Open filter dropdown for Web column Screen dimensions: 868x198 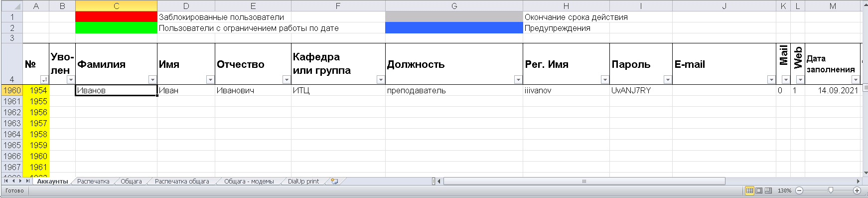pos(800,80)
